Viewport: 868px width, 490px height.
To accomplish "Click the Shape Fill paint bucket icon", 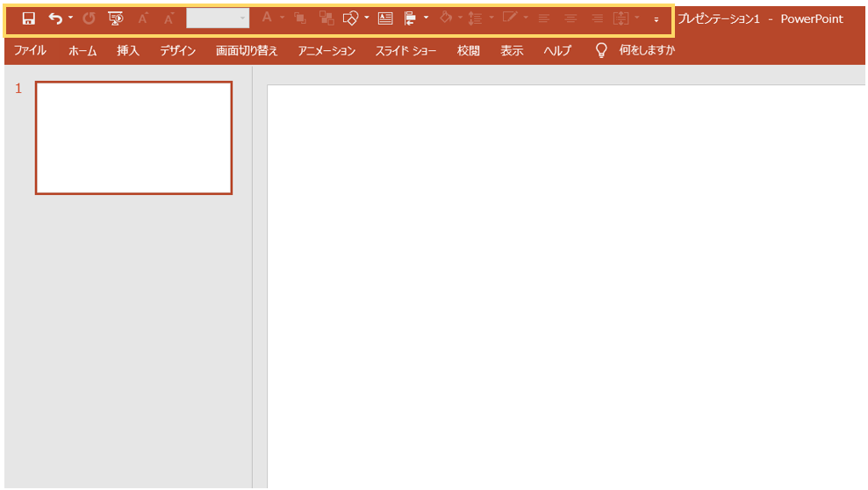I will pos(446,18).
